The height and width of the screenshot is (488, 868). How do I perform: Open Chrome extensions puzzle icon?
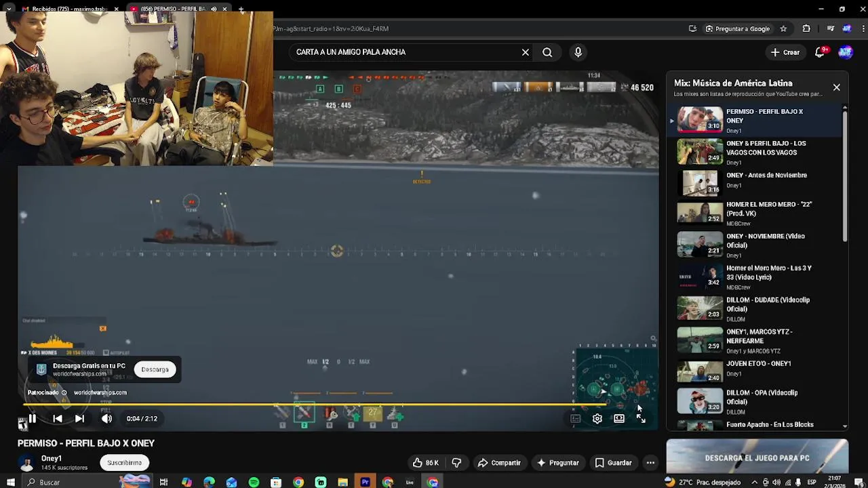click(x=806, y=28)
